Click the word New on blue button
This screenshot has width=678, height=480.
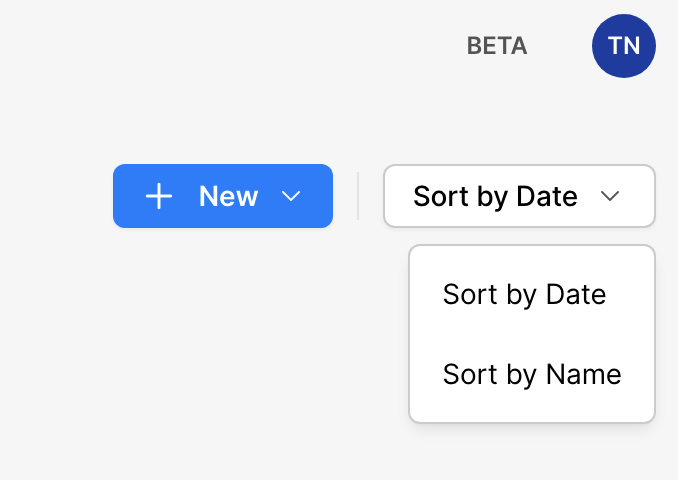point(228,196)
